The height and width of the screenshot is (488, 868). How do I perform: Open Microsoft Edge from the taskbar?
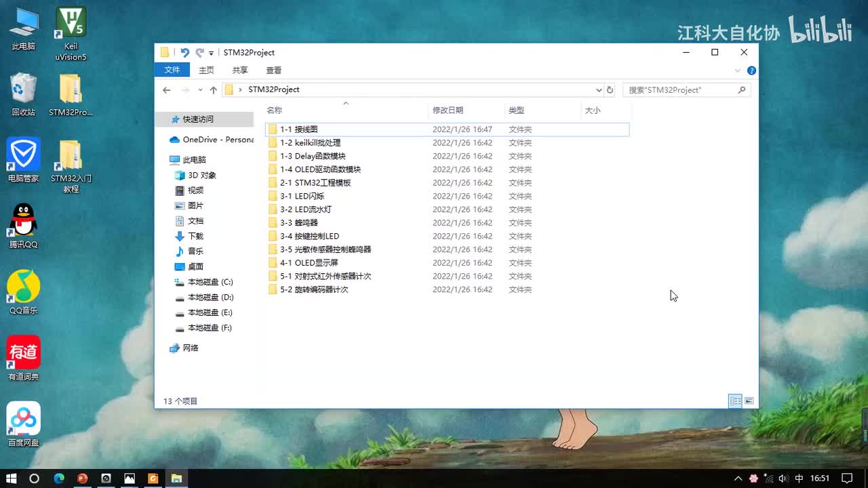point(59,479)
